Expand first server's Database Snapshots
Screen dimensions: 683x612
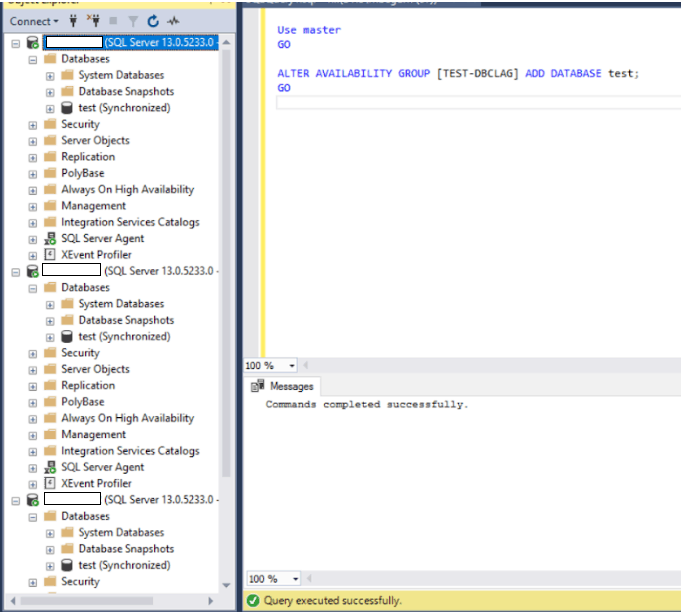click(x=50, y=92)
